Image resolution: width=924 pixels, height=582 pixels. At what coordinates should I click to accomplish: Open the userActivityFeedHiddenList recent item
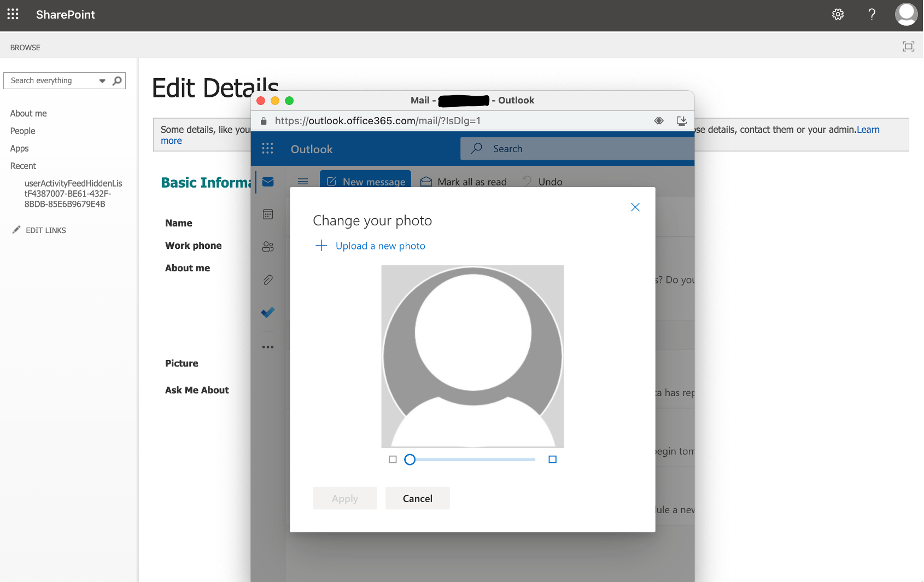pyautogui.click(x=73, y=194)
